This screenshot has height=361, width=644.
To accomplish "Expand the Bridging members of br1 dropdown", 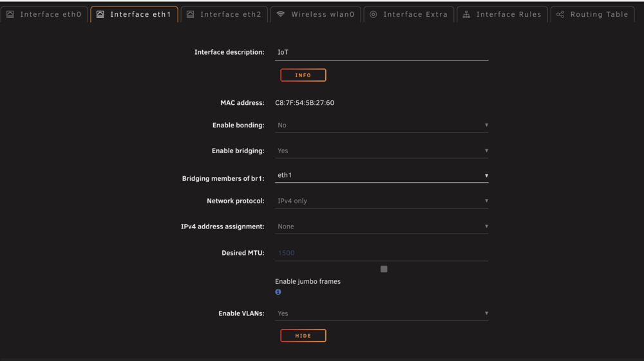I will (x=381, y=175).
